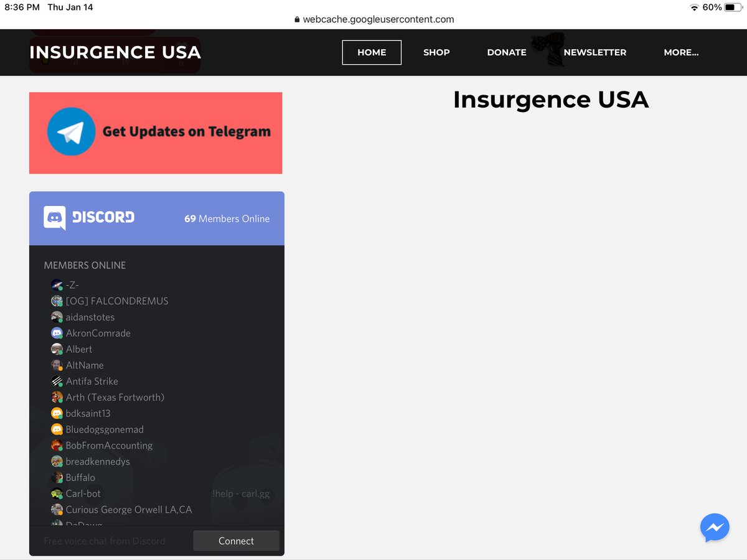This screenshot has width=747, height=560.
Task: Select member name Curious George Orwell LA,CA
Action: coord(129,510)
